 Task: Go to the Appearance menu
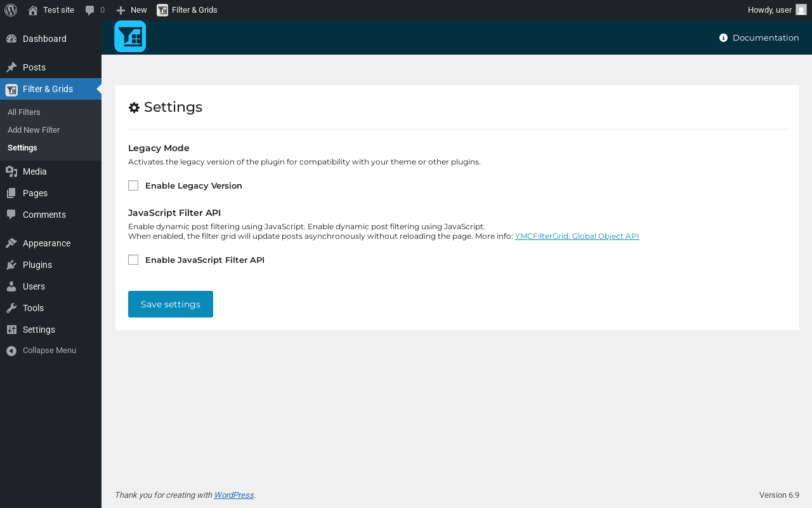coord(46,243)
